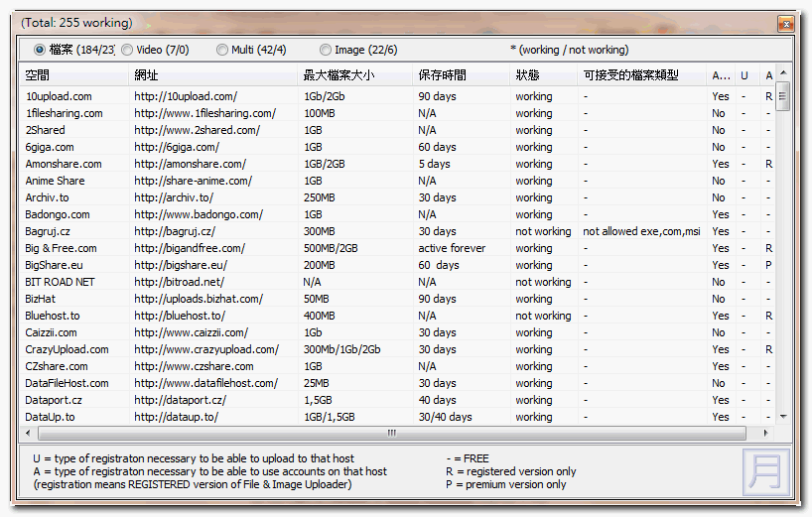This screenshot has height=517, width=812.
Task: Select the Bluehost.to host entry
Action: coord(53,316)
